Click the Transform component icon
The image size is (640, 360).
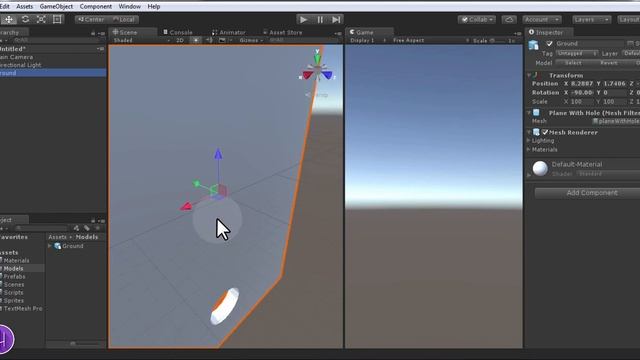[x=536, y=76]
